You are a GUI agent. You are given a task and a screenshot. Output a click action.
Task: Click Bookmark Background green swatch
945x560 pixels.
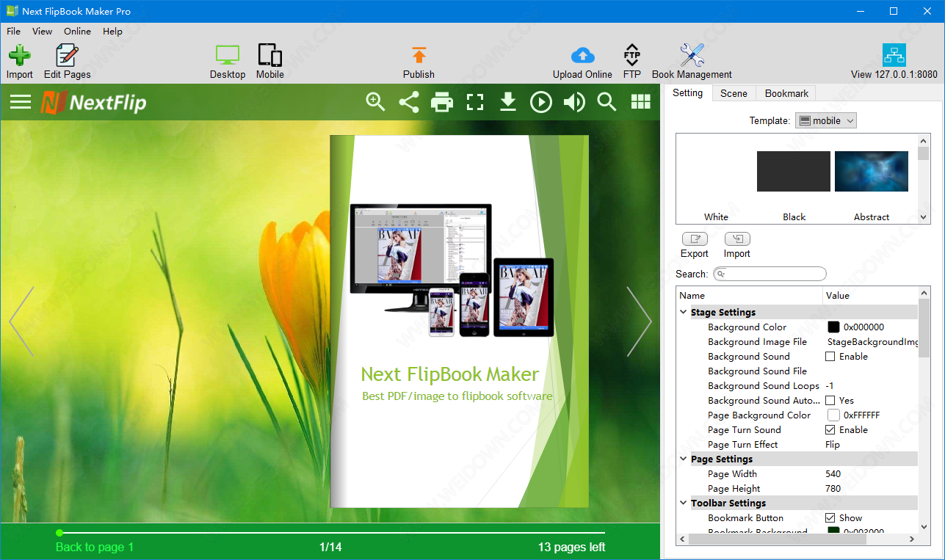pos(833,531)
